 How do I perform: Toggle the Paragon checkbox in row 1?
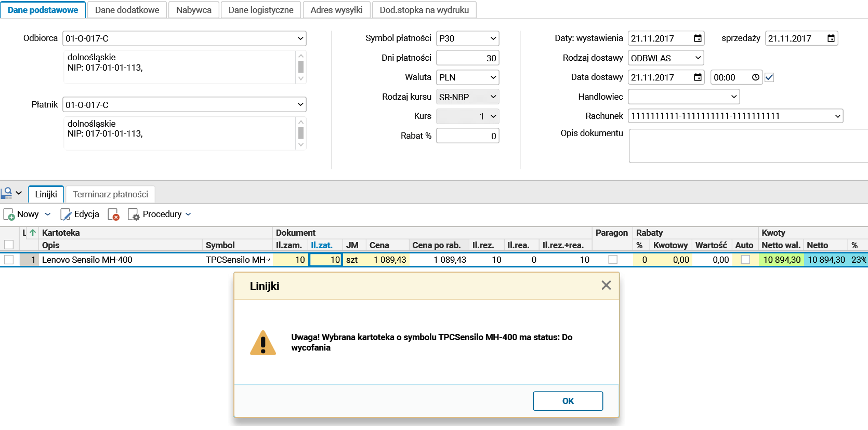point(613,260)
